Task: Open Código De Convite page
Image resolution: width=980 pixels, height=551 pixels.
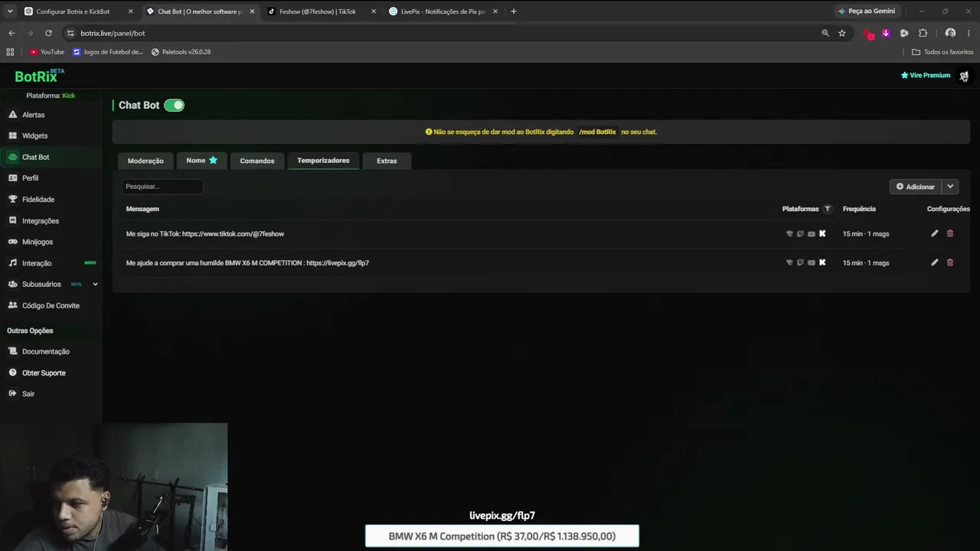Action: 51,305
